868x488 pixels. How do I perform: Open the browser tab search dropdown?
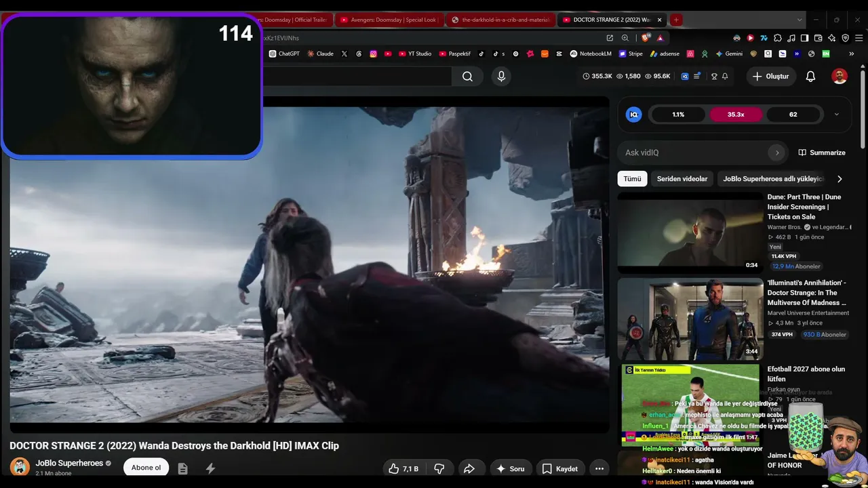click(x=800, y=20)
